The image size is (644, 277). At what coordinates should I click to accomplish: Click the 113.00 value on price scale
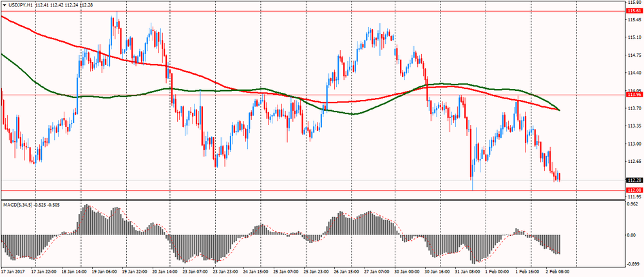click(x=634, y=144)
